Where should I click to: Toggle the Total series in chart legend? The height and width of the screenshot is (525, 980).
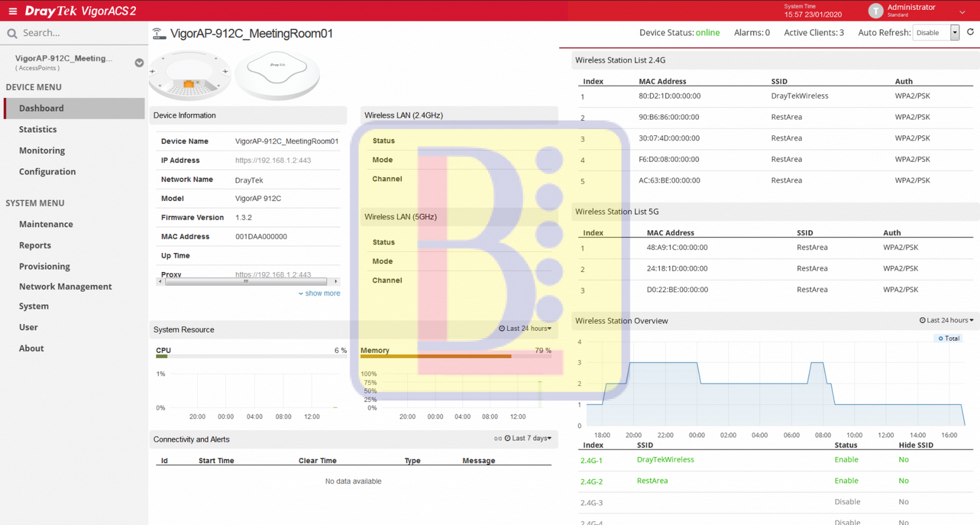click(x=948, y=338)
